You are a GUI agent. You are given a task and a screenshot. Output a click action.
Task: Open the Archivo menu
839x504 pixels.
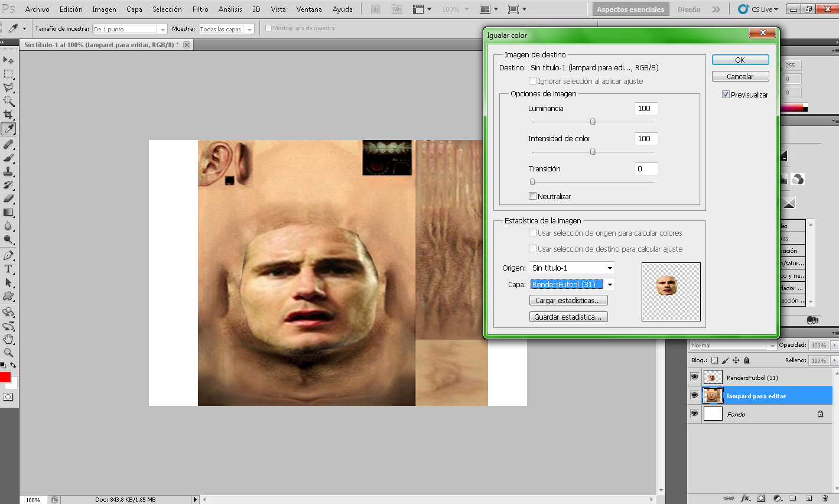tap(37, 9)
